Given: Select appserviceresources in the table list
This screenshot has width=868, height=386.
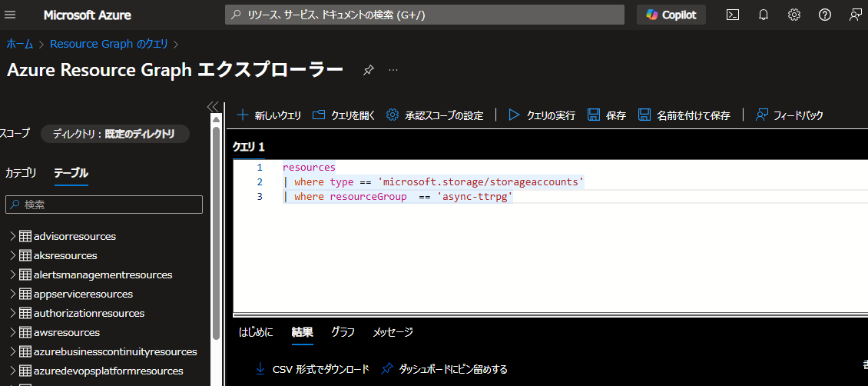Looking at the screenshot, I should 83,294.
